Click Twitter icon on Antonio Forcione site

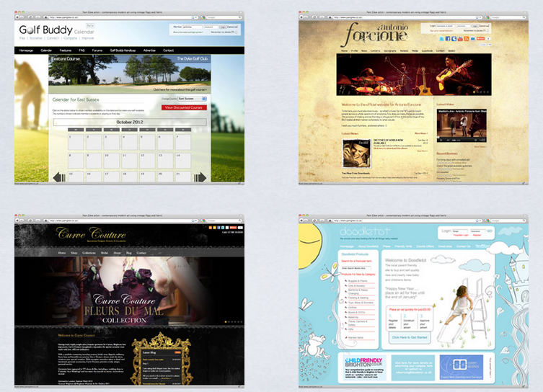(x=441, y=39)
